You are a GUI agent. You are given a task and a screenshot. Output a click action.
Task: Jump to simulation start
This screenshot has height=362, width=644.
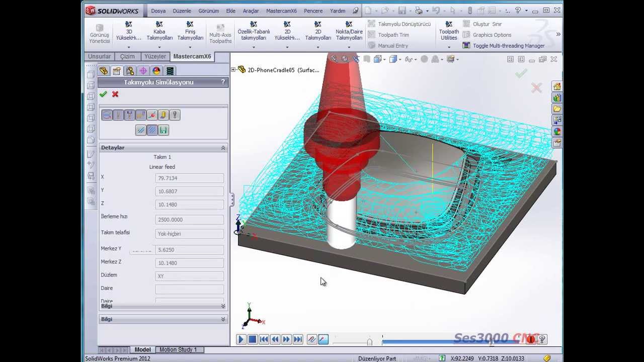[x=264, y=339]
